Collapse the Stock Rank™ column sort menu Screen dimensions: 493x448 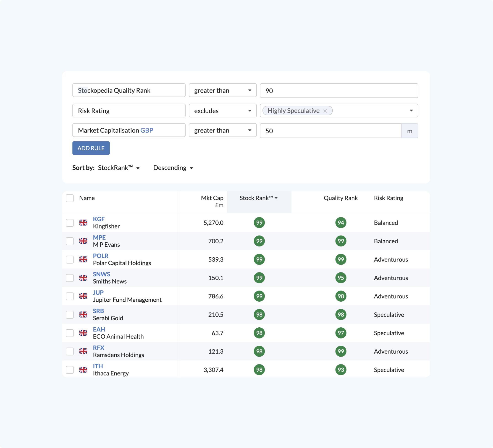coord(258,198)
